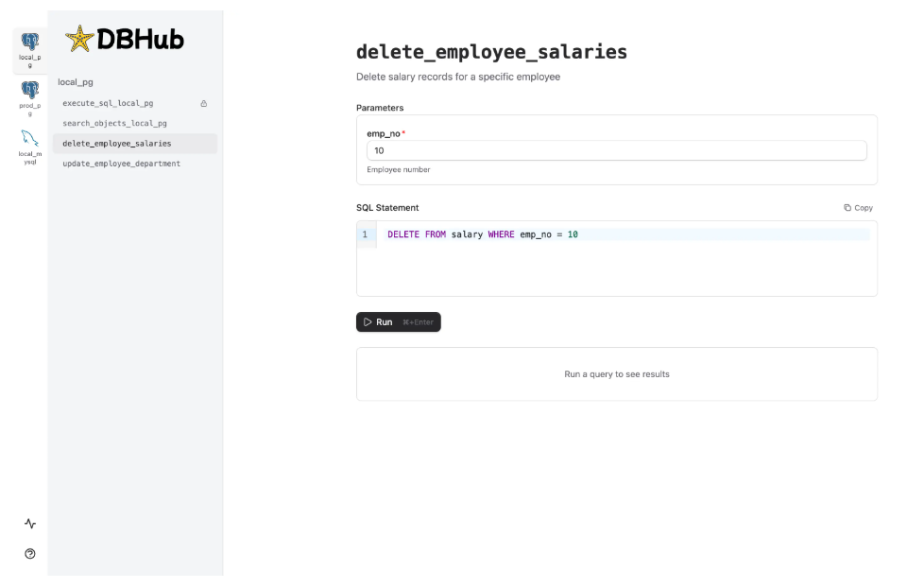The image size is (924, 588).
Task: Run the SQL query
Action: (399, 322)
